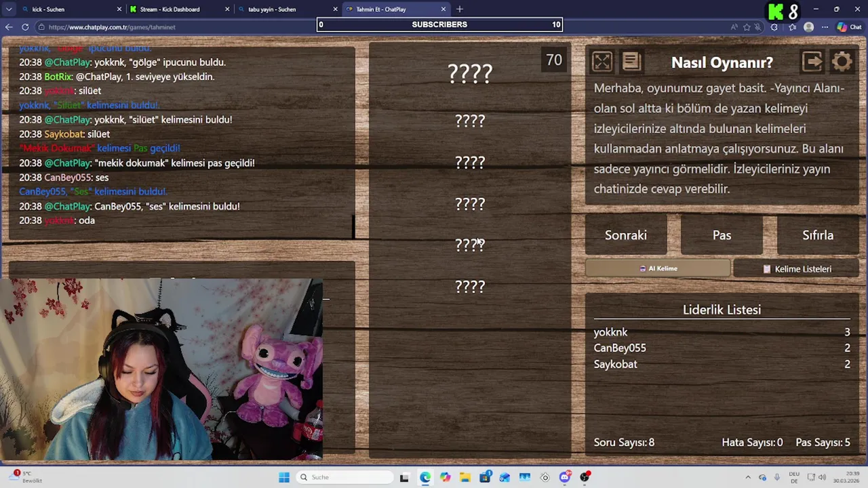Open Discord from the taskbar

click(565, 477)
